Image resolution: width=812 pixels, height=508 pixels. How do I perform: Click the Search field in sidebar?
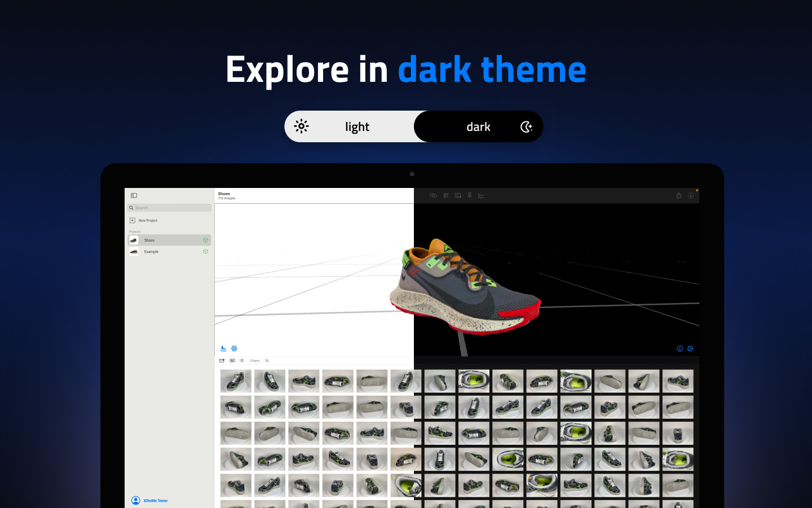[x=170, y=208]
